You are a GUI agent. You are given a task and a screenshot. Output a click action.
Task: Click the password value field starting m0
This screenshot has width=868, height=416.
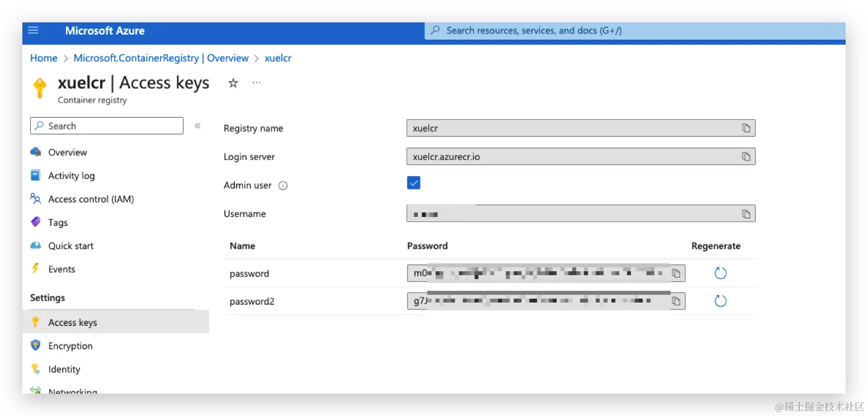(546, 273)
